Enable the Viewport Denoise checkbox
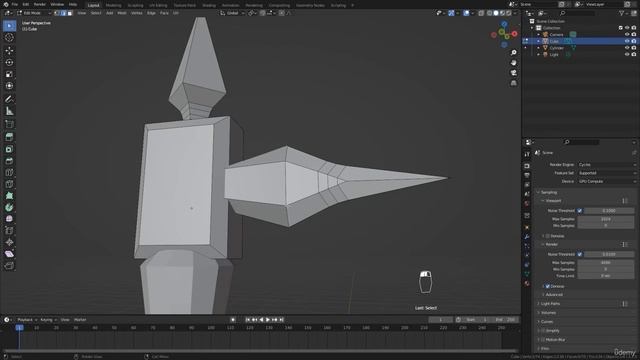The image size is (640, 360). pos(548,236)
